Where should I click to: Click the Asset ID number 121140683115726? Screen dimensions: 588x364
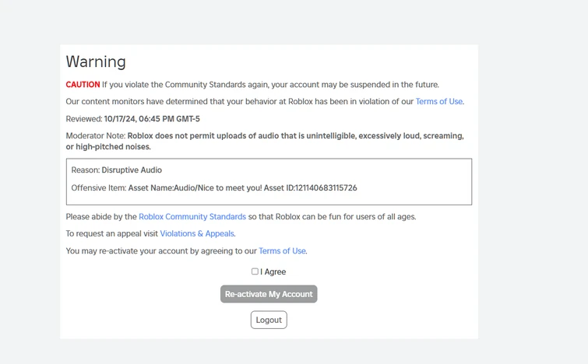[324, 187]
